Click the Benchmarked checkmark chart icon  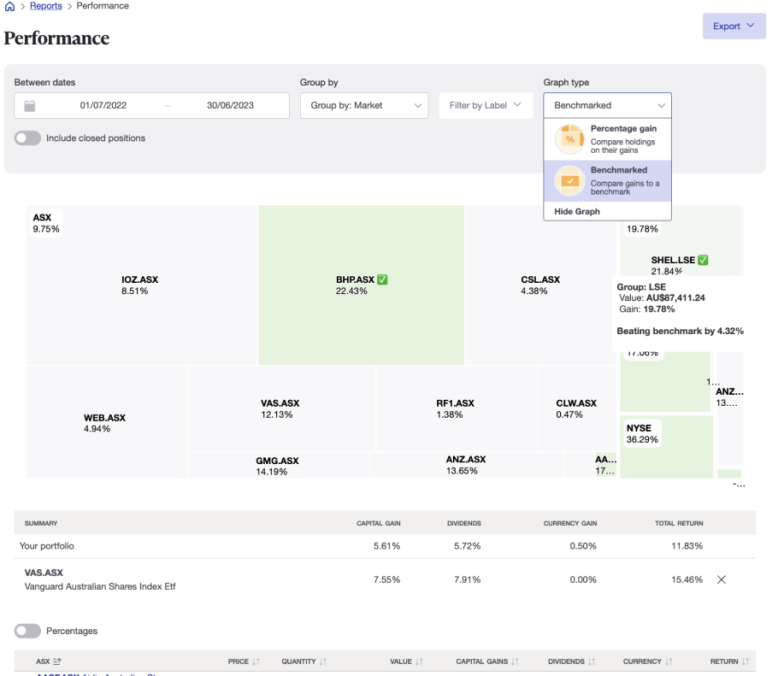(x=569, y=181)
